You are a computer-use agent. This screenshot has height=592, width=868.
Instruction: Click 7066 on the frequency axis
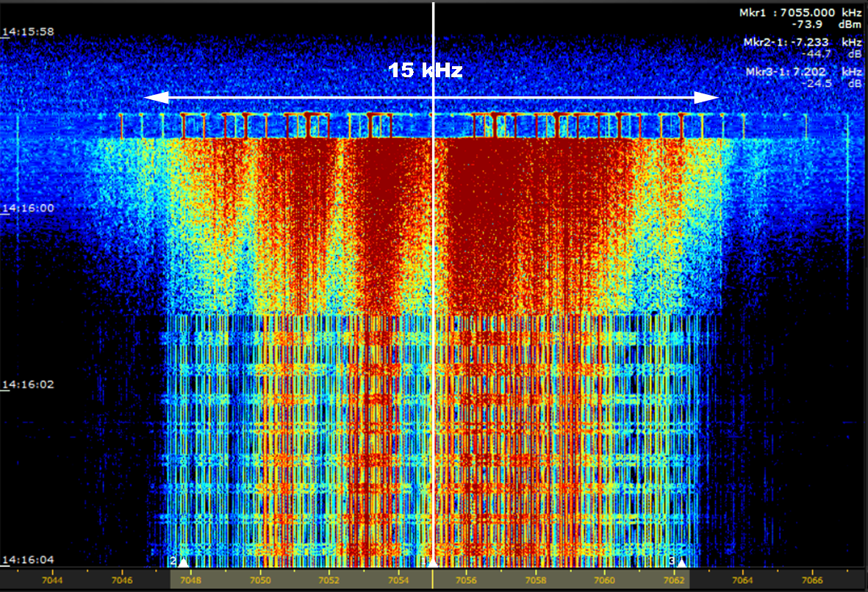(811, 580)
